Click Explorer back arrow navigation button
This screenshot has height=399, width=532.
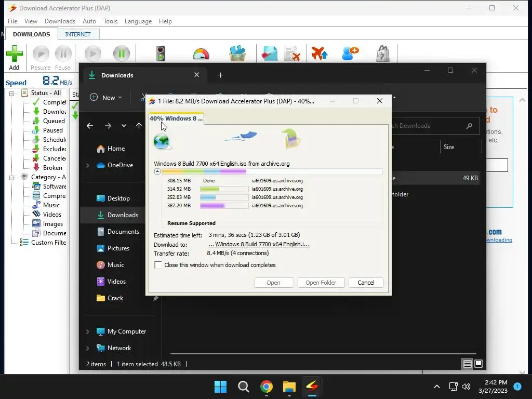pyautogui.click(x=90, y=126)
